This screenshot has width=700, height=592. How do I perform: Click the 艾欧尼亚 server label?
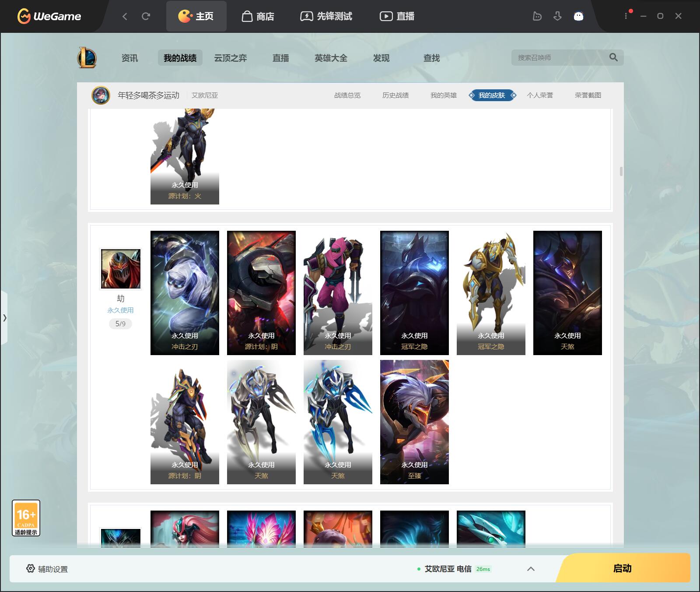pos(204,95)
